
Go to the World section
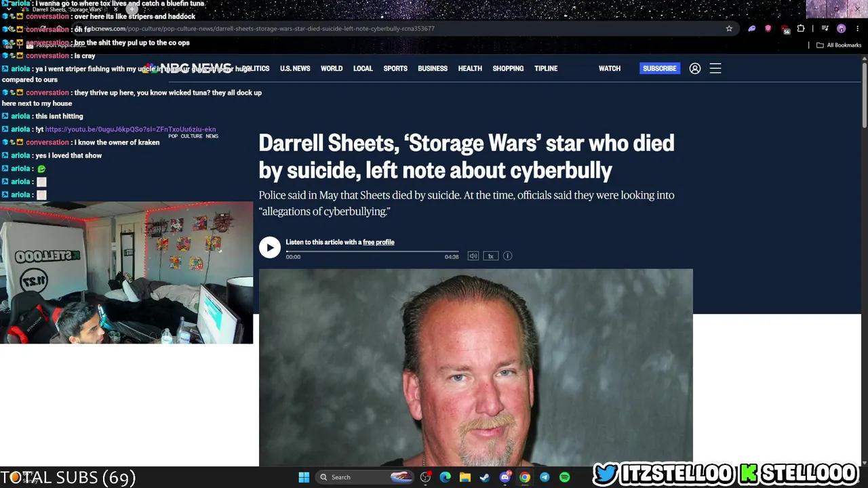point(332,68)
